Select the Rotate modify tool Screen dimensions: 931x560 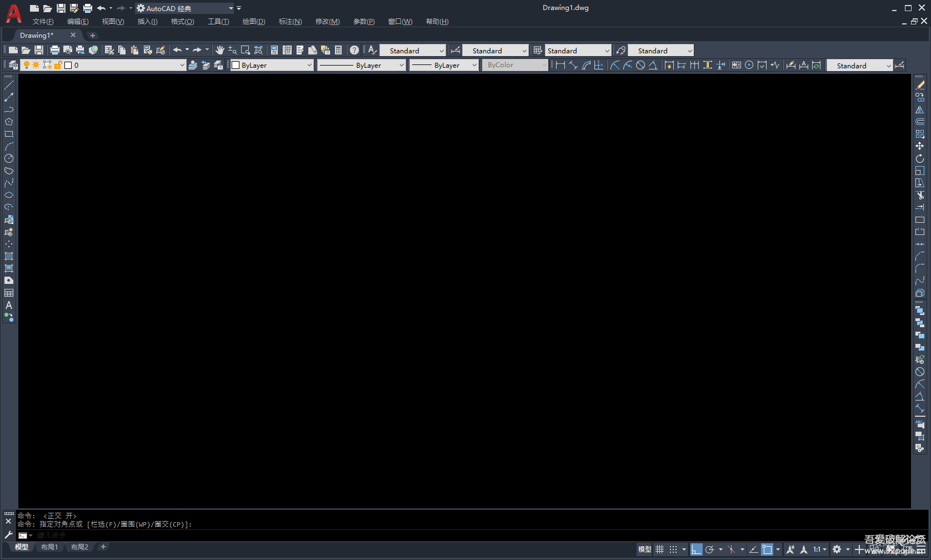coord(920,158)
